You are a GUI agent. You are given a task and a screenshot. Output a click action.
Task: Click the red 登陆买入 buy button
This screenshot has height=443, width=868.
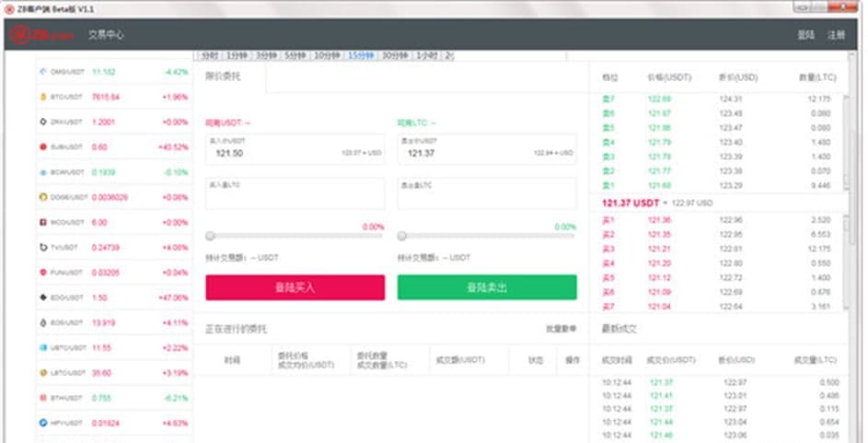[x=295, y=287]
